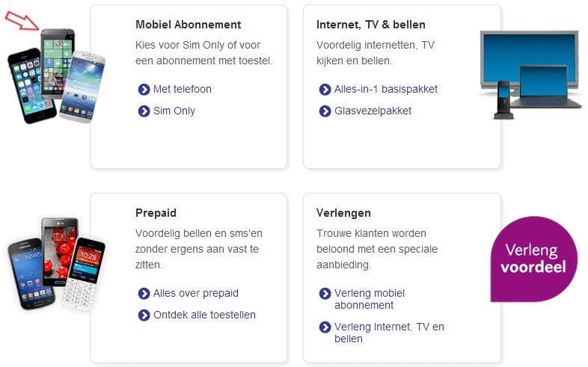Click arrow icon beside Sim Only

(144, 111)
